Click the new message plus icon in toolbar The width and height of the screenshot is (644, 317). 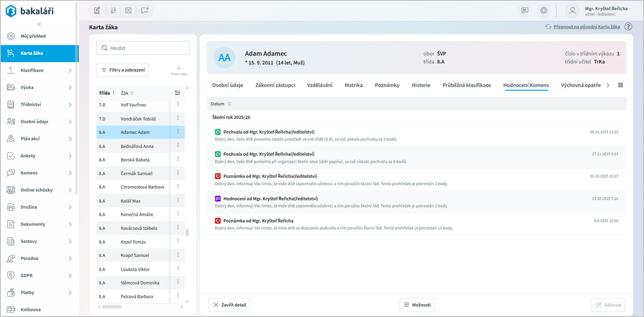[x=145, y=11]
